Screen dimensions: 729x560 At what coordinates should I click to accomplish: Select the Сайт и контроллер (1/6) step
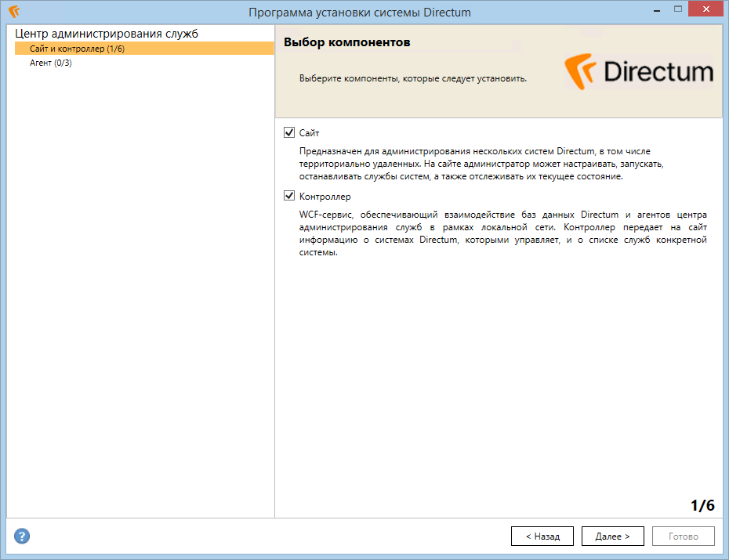pyautogui.click(x=144, y=49)
